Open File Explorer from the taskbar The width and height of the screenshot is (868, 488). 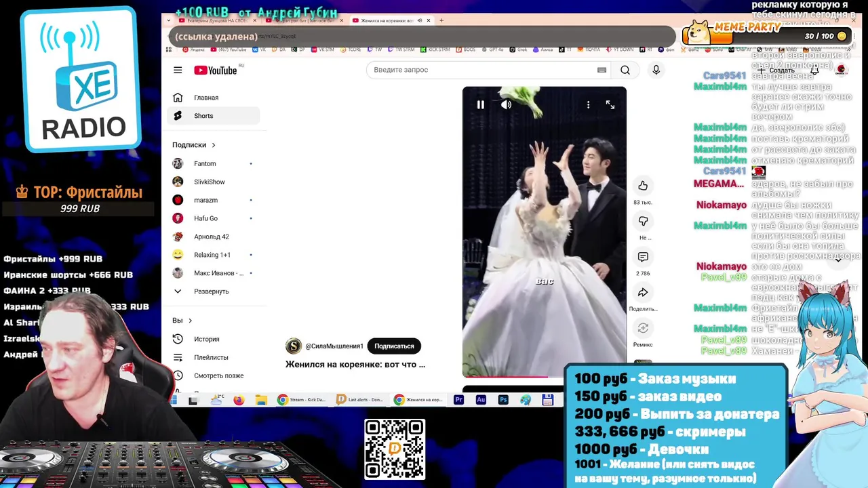coord(261,400)
